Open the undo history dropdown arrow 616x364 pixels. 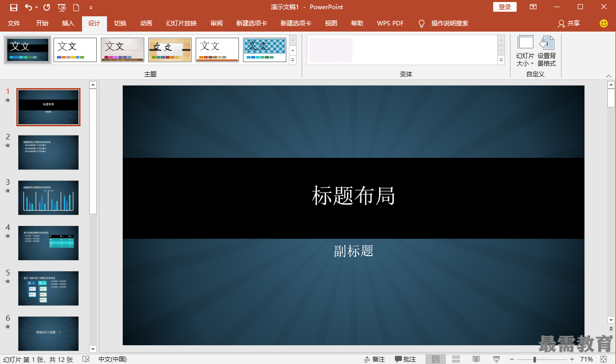pyautogui.click(x=36, y=8)
